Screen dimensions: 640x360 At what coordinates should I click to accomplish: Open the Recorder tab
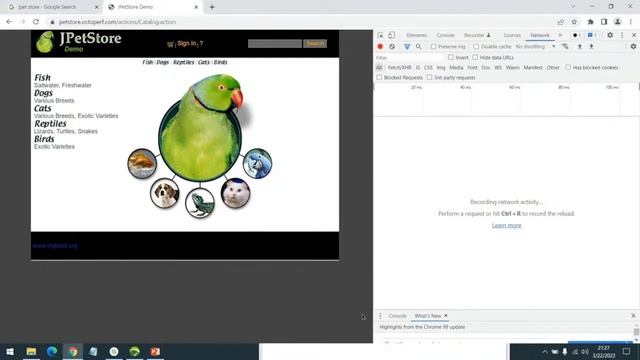click(x=477, y=36)
